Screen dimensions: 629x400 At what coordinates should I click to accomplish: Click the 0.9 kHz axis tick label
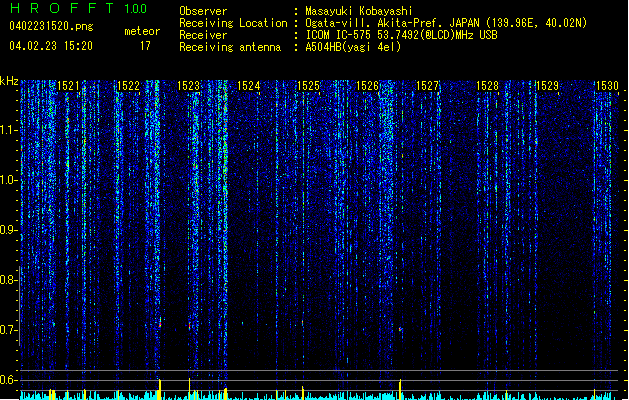(9, 230)
